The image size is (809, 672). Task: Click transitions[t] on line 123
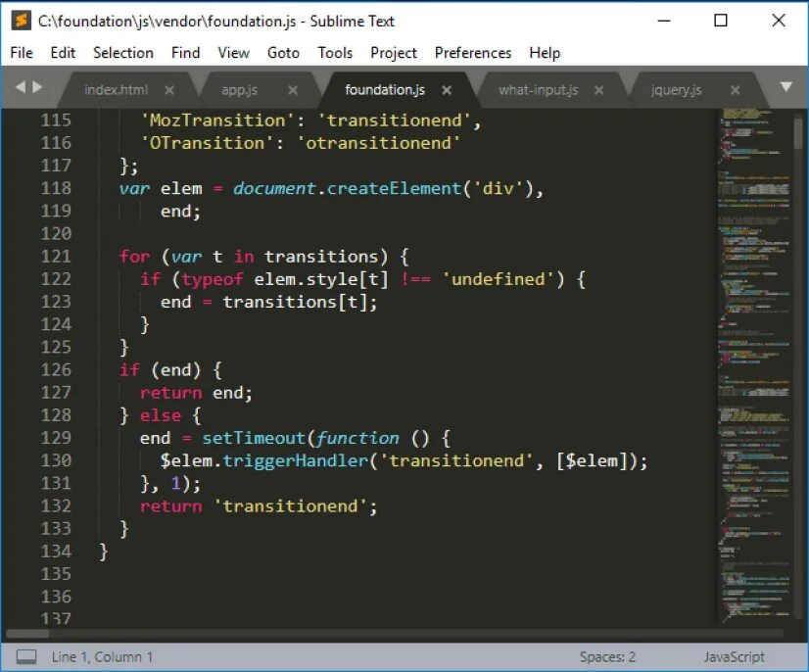point(295,302)
